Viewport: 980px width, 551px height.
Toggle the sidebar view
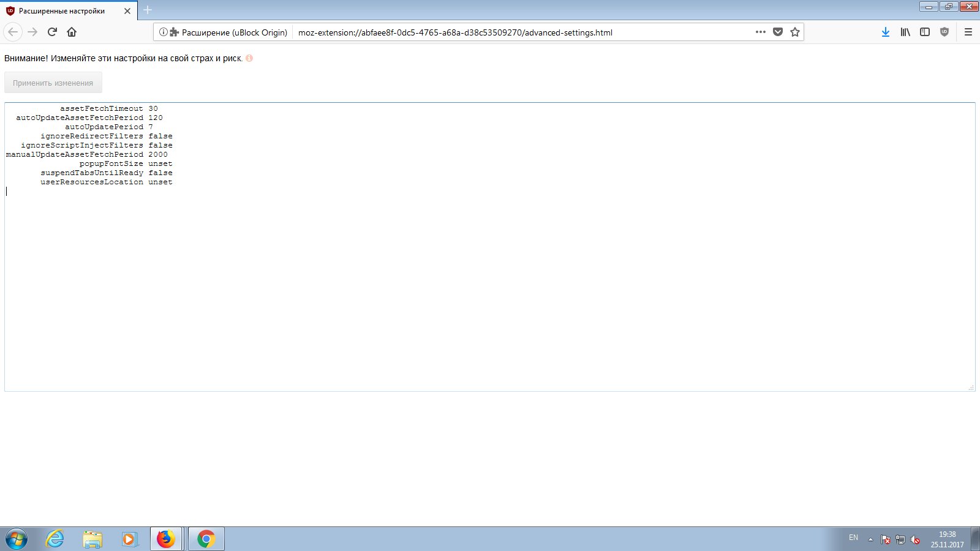click(925, 32)
